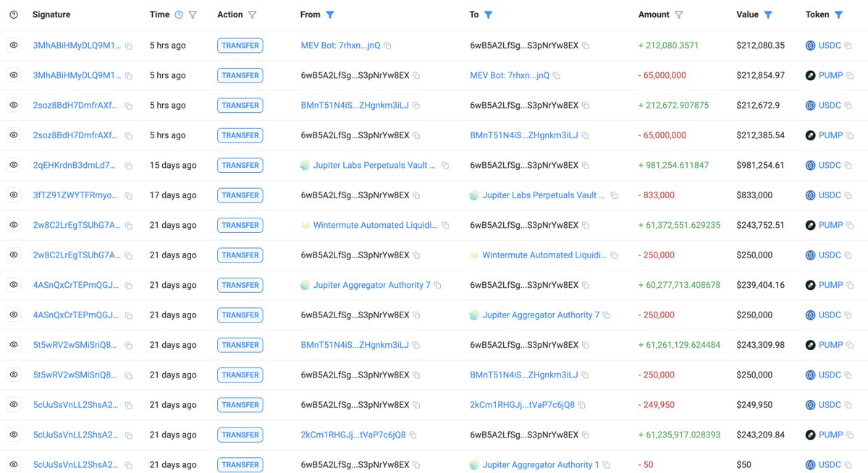This screenshot has height=473, width=868.
Task: Click the help question-mark icon in header
Action: tap(14, 15)
